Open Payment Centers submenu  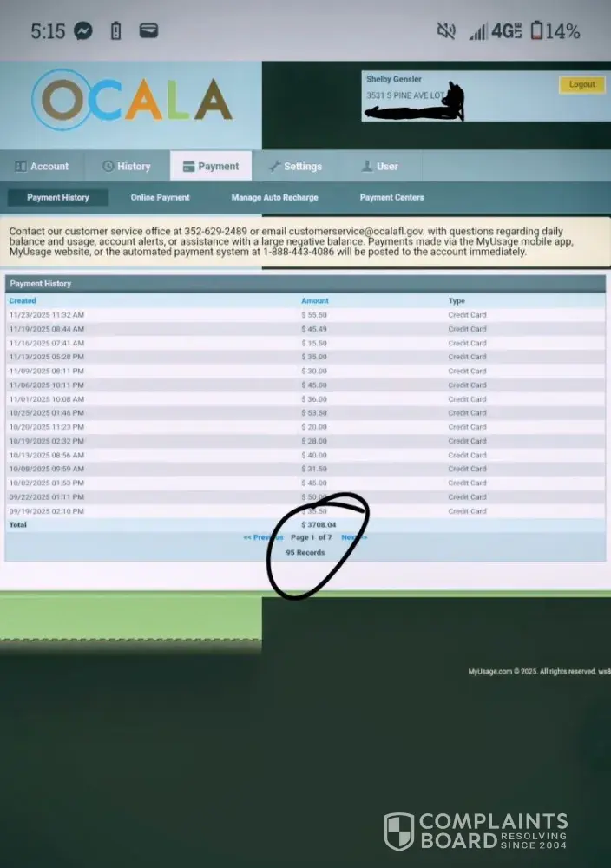click(391, 198)
